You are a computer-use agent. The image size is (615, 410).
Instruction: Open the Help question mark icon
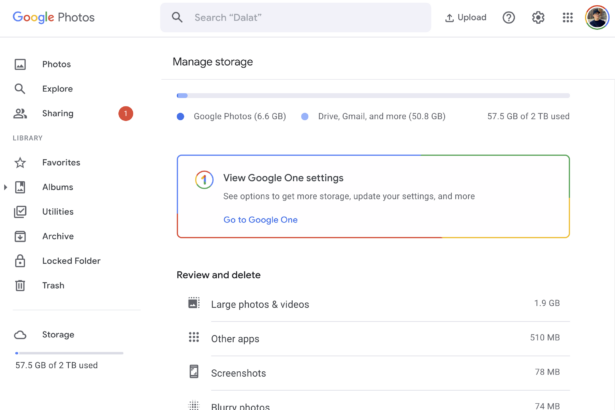(509, 17)
